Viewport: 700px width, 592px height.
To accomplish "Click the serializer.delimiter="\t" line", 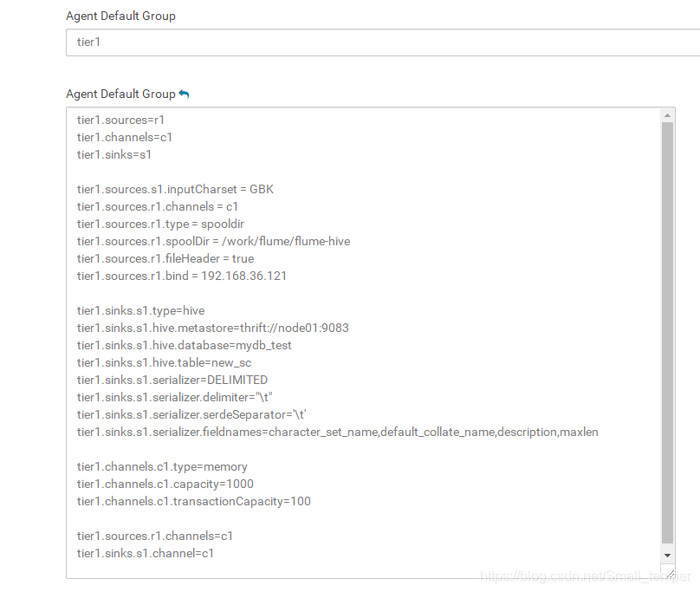I will point(174,398).
